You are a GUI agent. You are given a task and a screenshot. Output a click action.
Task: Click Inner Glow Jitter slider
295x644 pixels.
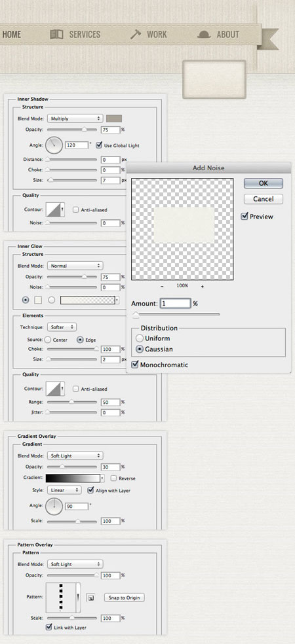point(72,412)
